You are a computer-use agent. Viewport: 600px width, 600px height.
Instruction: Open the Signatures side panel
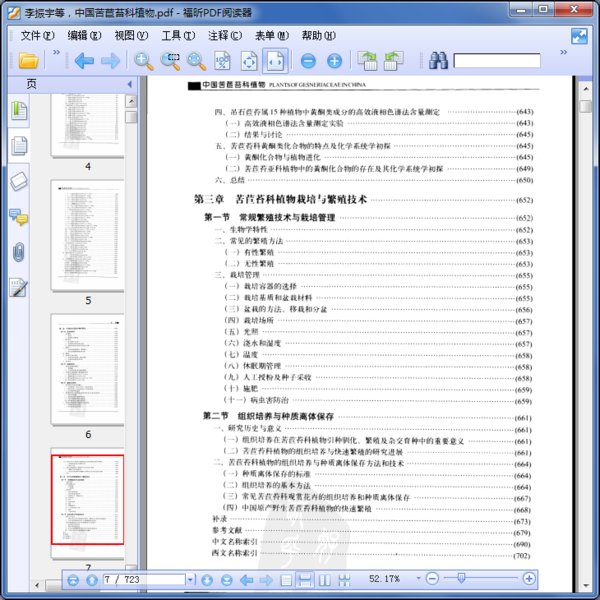point(19,287)
